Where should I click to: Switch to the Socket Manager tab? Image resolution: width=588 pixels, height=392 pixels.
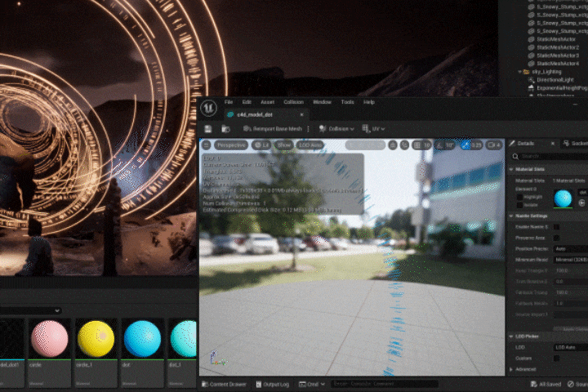576,143
